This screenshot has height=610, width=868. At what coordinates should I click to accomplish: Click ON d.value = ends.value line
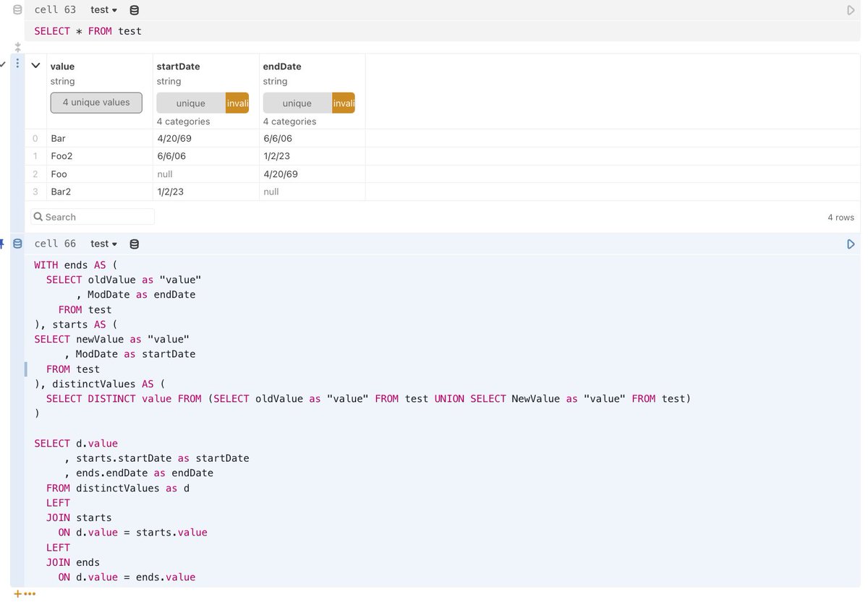[127, 577]
